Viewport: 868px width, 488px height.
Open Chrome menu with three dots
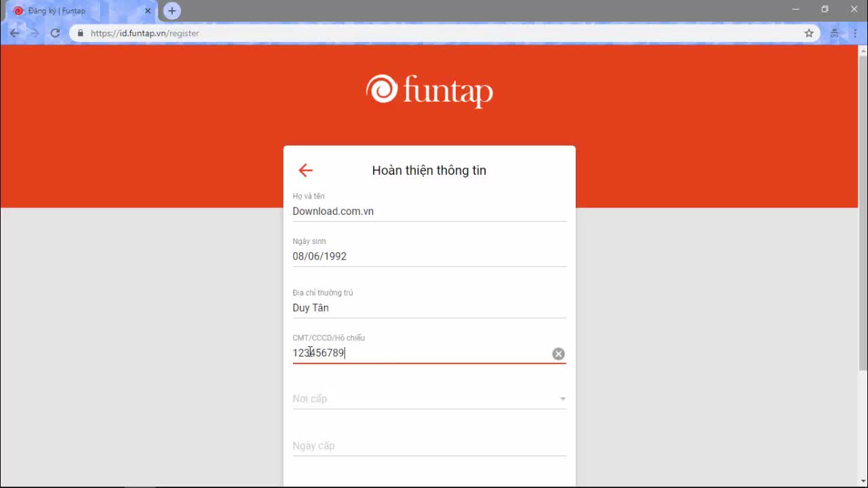(x=854, y=33)
